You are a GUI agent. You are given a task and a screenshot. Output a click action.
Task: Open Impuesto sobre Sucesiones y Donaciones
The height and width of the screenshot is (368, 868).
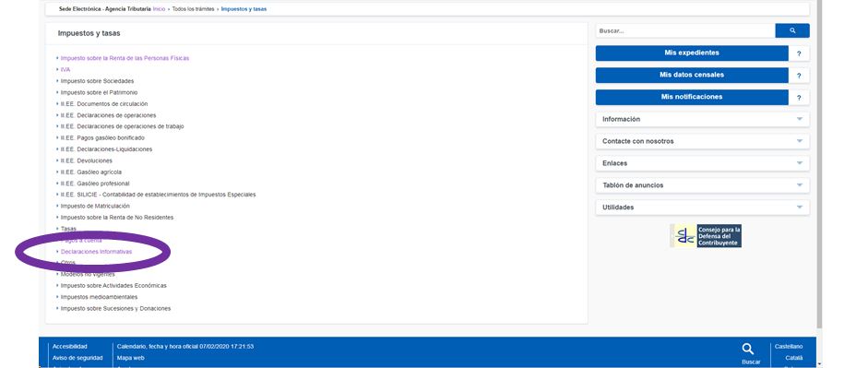pos(115,309)
